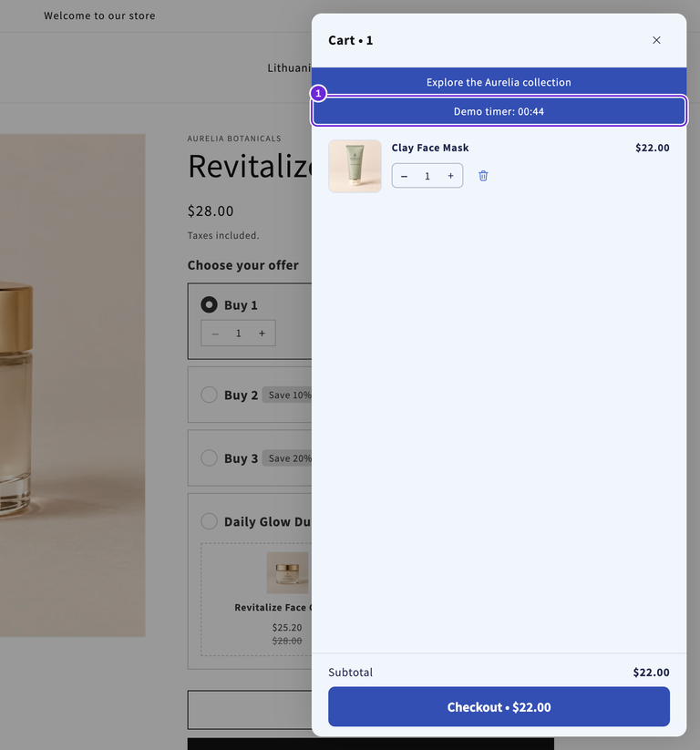Remove Clay Face Mask using trash icon
The width and height of the screenshot is (700, 750).
(483, 176)
